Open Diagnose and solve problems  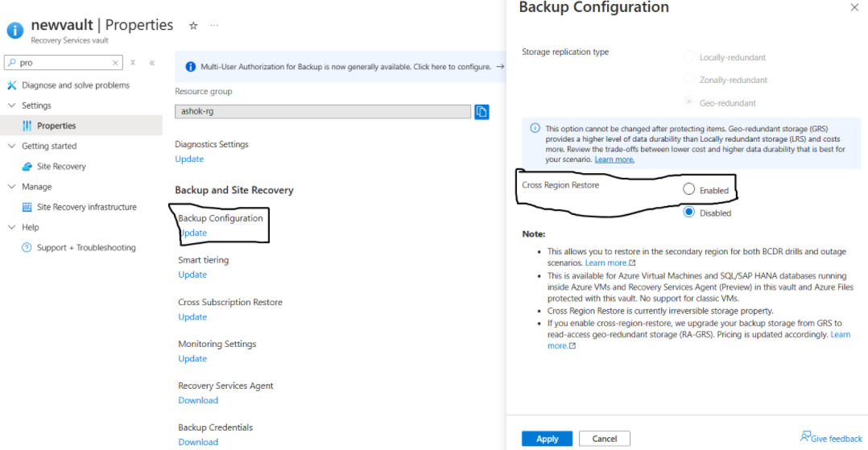pyautogui.click(x=76, y=85)
